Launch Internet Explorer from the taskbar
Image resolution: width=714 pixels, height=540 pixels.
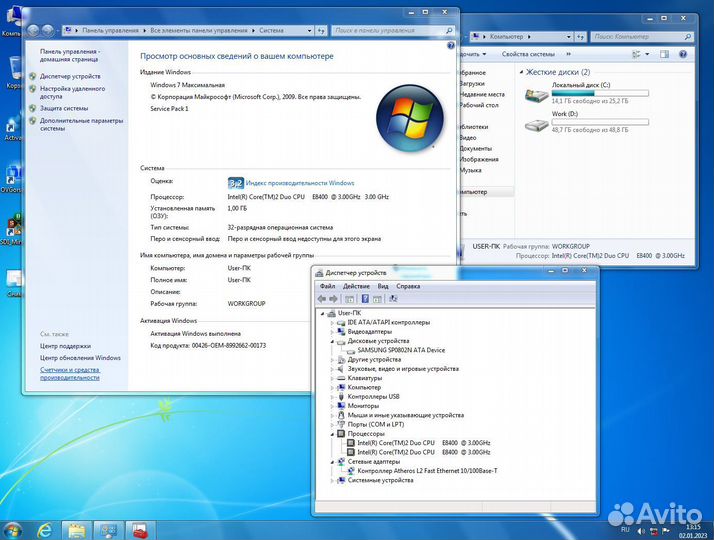[x=45, y=530]
